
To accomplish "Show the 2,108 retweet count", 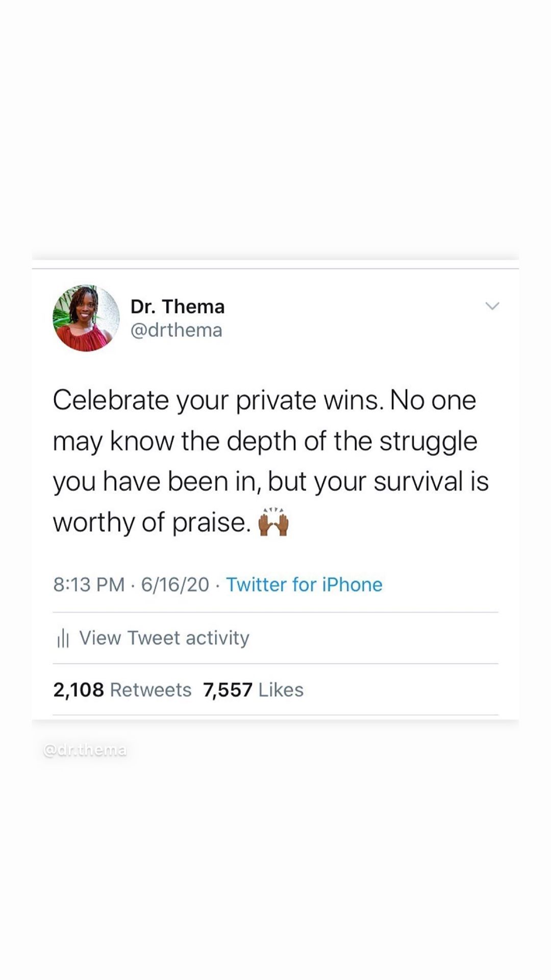I will click(x=79, y=690).
